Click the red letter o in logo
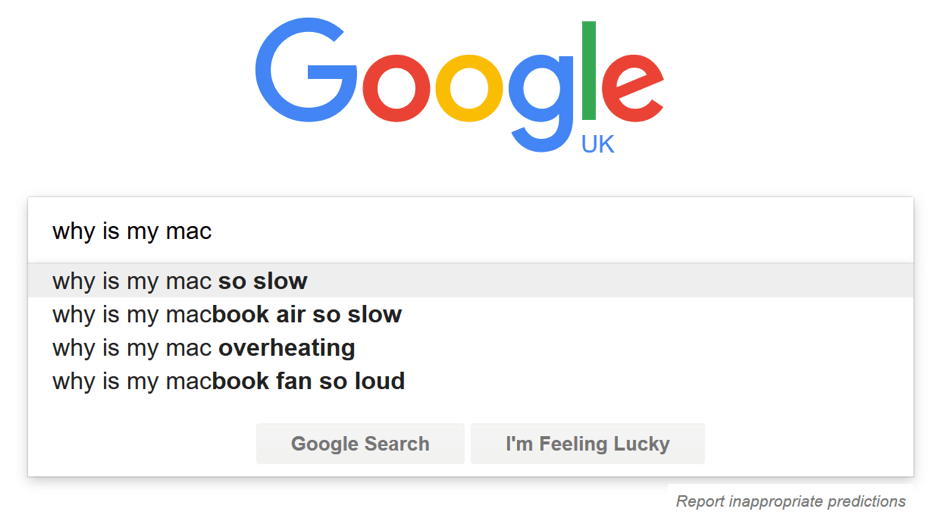940x528 pixels. (x=396, y=88)
